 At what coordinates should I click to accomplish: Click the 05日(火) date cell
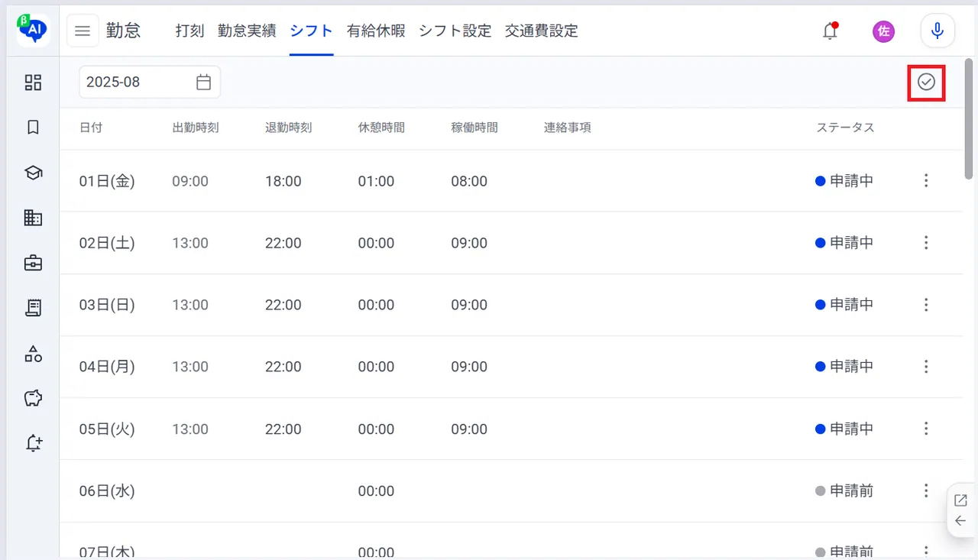coord(107,429)
